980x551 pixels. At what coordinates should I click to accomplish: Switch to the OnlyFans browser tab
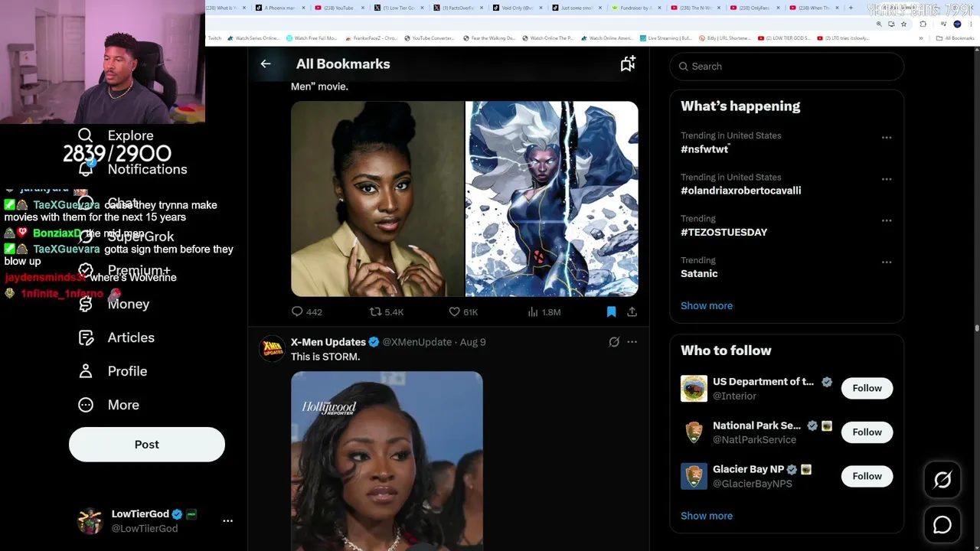[x=756, y=8]
